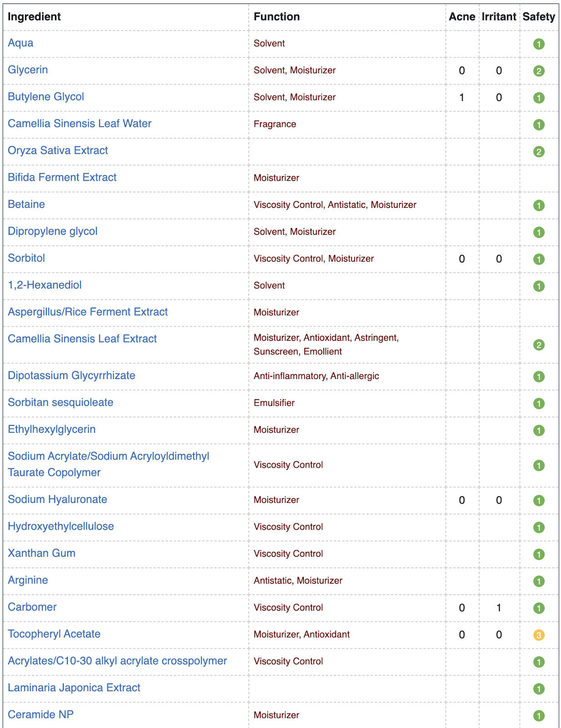This screenshot has height=728, width=561.
Task: Click the Acrylates/C10-30 alkyl acrylate crosspolymer link
Action: pyautogui.click(x=117, y=661)
